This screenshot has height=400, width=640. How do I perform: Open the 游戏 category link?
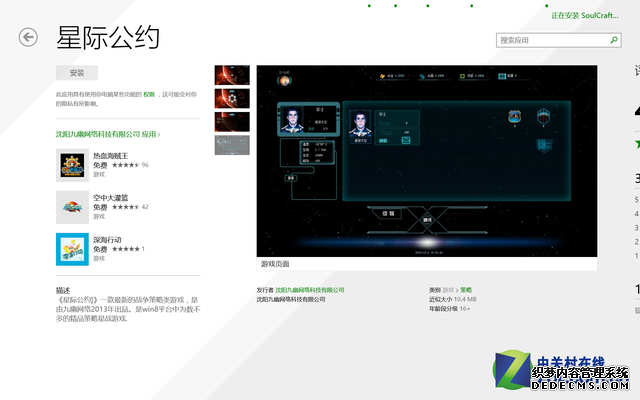pos(448,290)
